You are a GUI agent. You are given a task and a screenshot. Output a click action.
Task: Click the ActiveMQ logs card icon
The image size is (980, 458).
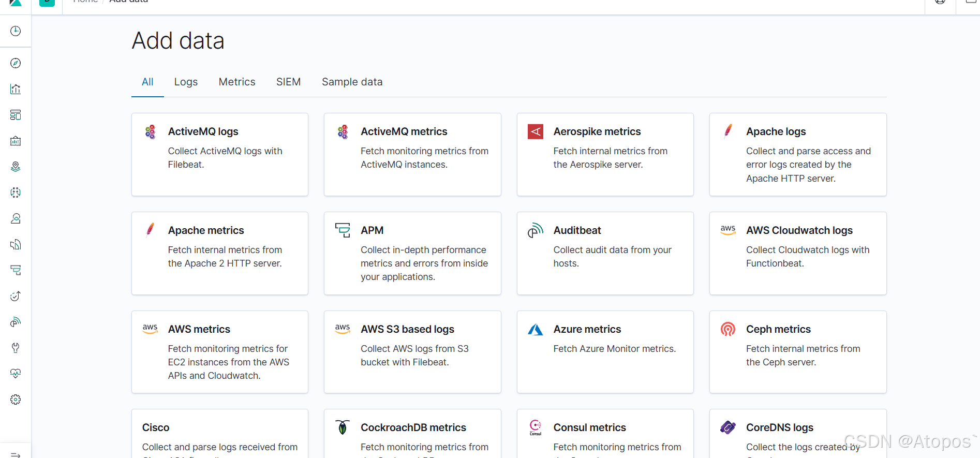150,132
